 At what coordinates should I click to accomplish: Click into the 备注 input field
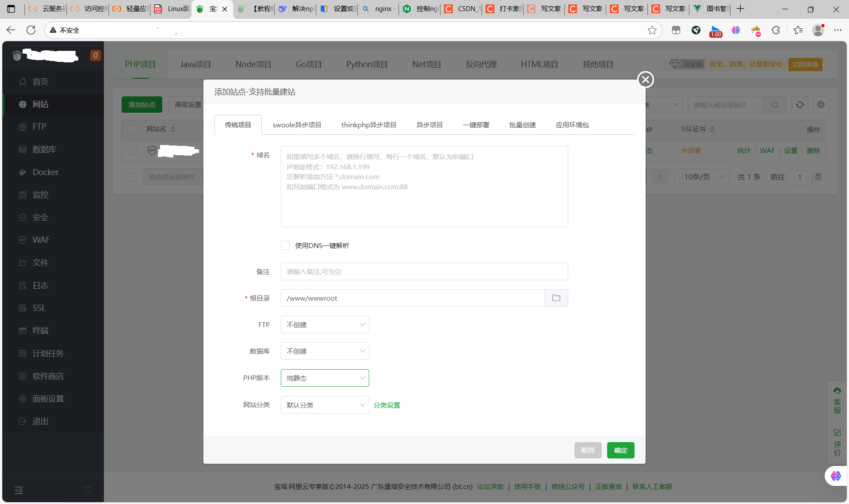[424, 271]
